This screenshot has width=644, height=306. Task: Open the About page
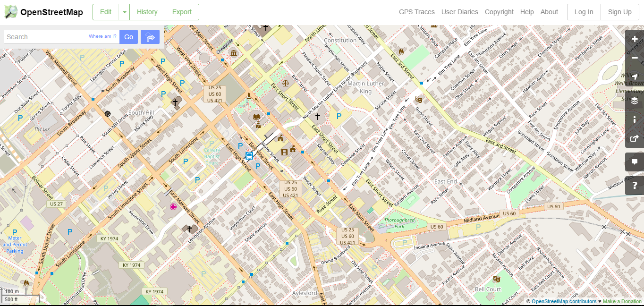(549, 12)
